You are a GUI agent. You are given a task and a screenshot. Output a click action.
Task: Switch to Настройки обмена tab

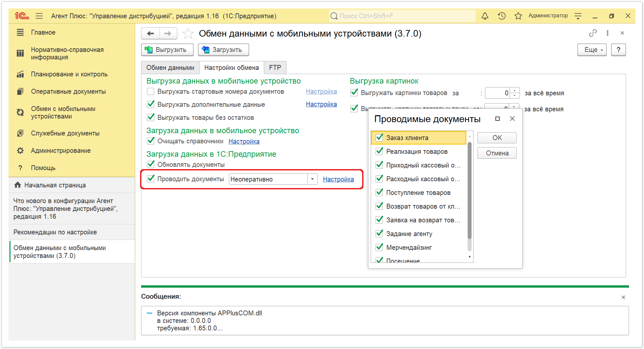click(232, 68)
